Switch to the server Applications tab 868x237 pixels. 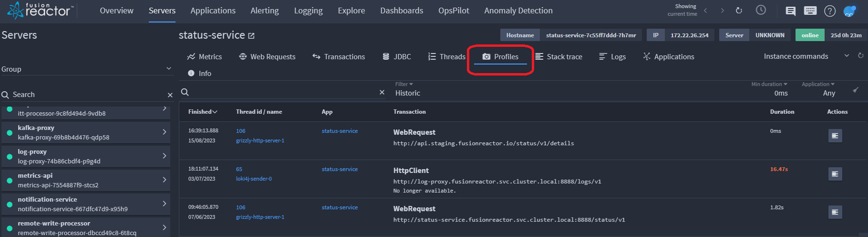point(669,56)
